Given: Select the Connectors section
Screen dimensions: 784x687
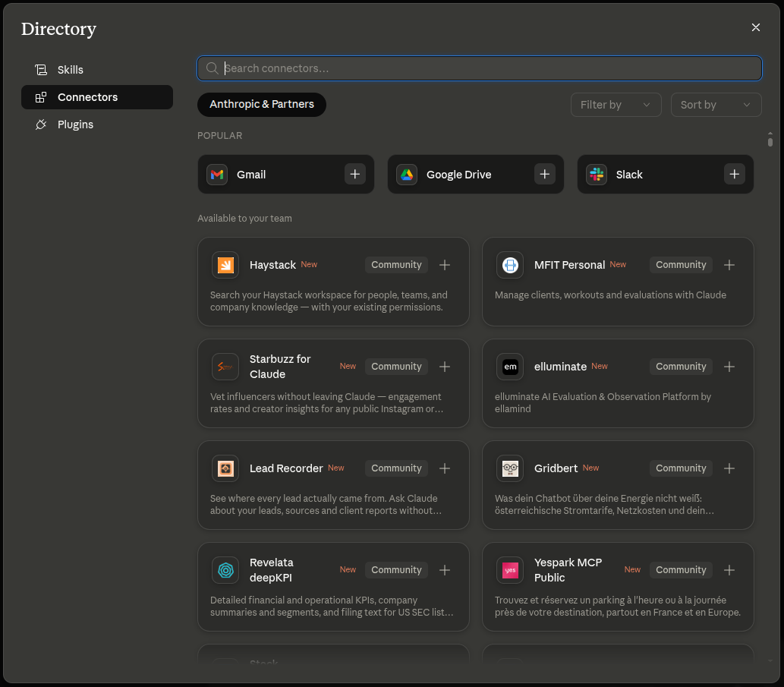Looking at the screenshot, I should 97,97.
